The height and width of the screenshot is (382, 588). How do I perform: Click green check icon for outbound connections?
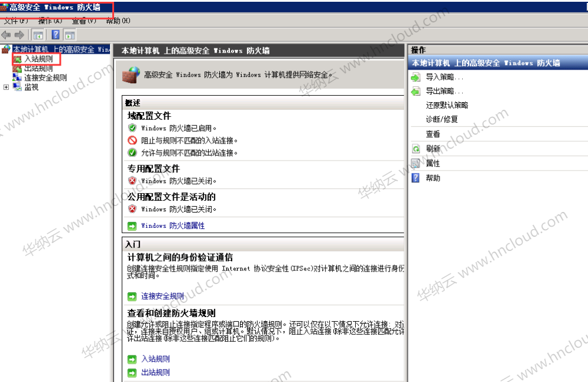coord(132,152)
